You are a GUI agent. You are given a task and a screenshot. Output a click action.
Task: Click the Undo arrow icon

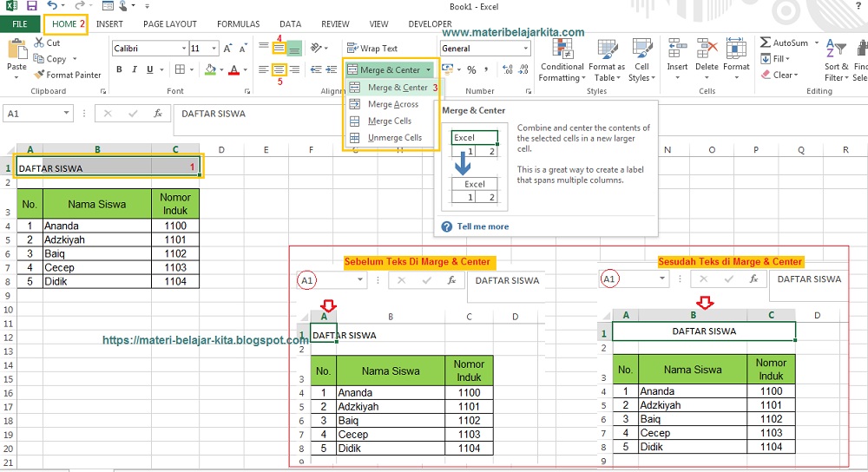click(x=52, y=6)
